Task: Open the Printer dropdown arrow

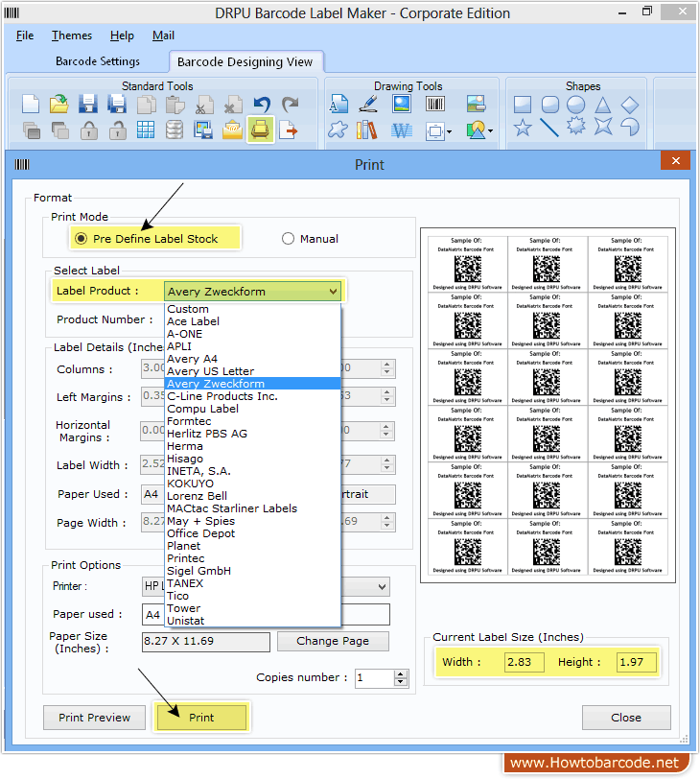Action: pos(382,586)
